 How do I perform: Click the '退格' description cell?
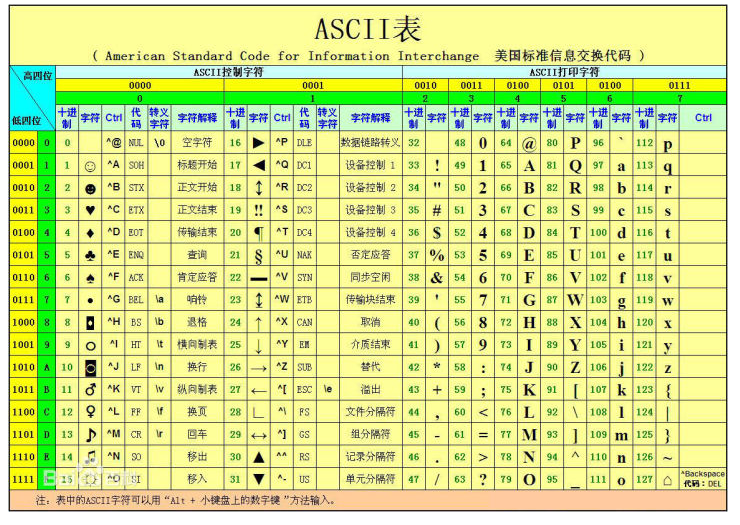point(197,322)
